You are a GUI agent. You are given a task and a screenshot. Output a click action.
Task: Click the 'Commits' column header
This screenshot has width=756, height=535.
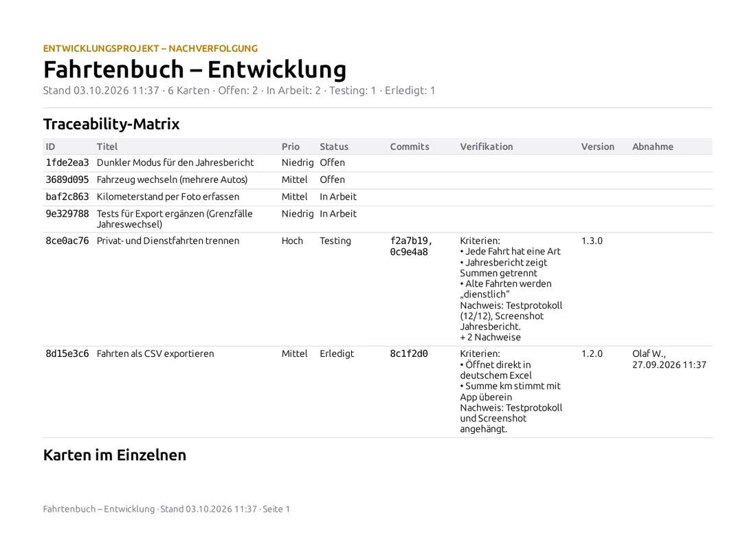point(410,146)
